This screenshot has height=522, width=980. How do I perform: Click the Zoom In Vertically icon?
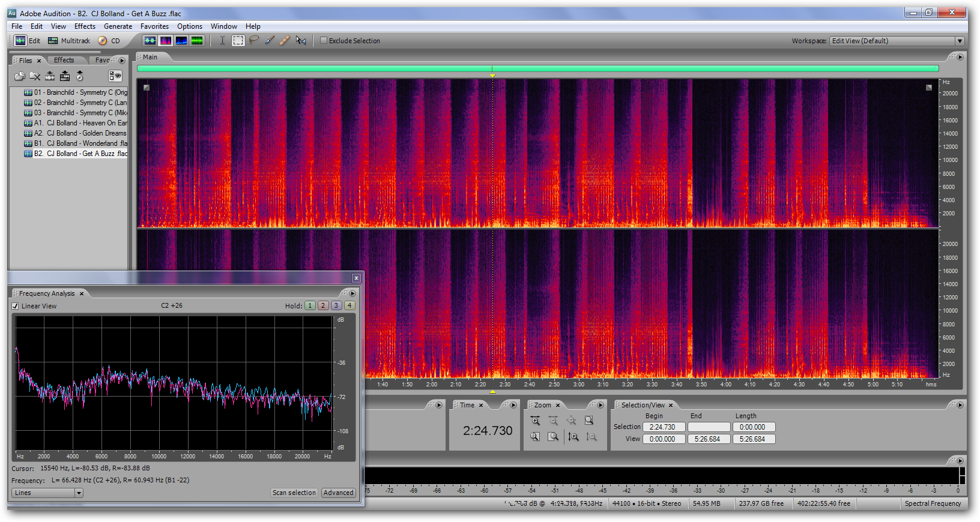(573, 437)
